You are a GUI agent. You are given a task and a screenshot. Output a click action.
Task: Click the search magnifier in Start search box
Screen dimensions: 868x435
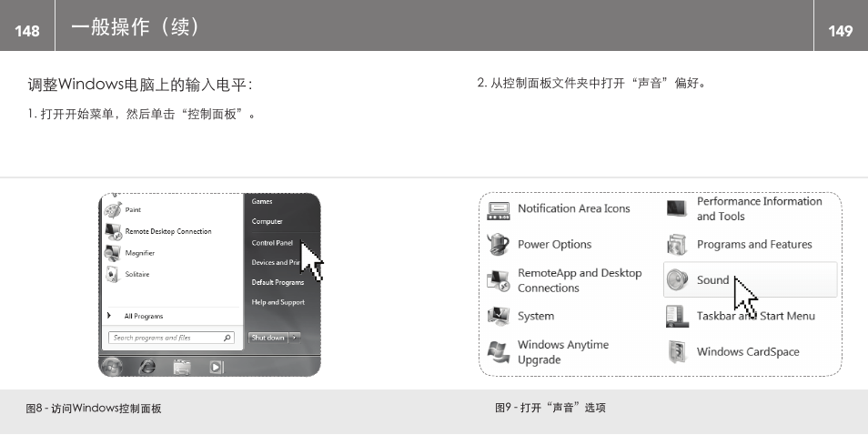click(x=227, y=338)
